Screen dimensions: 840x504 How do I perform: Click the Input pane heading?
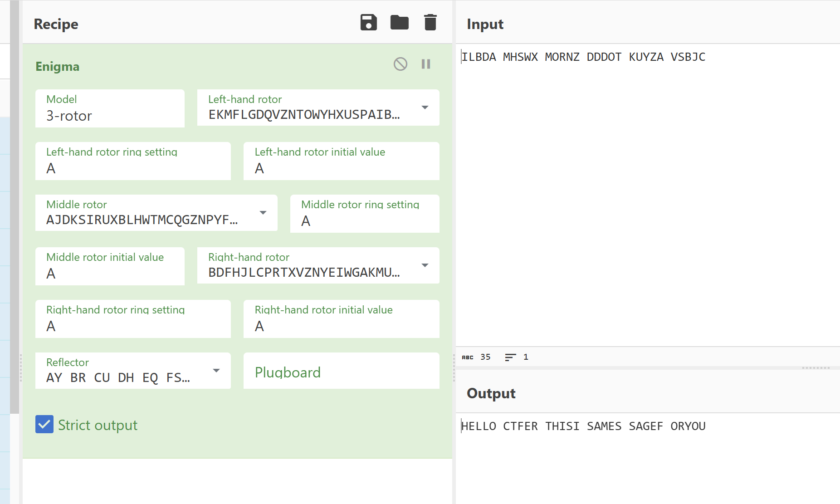point(485,24)
